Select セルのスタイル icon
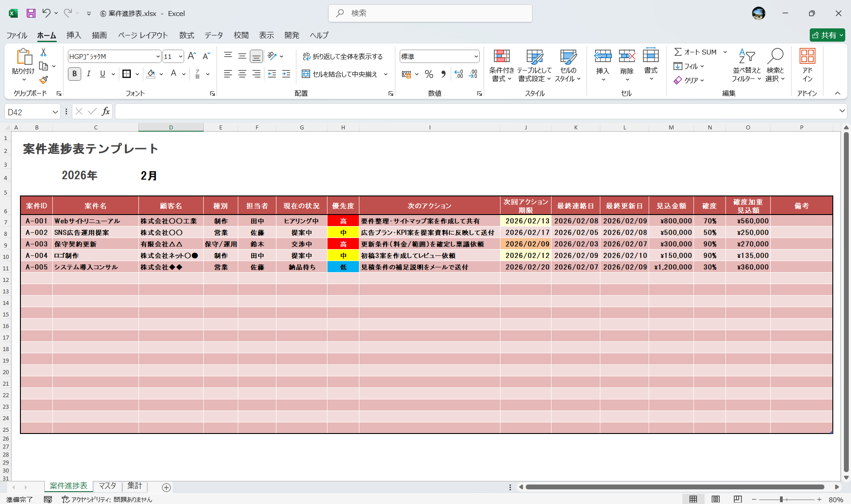Viewport: 851px width, 504px height. click(x=568, y=65)
